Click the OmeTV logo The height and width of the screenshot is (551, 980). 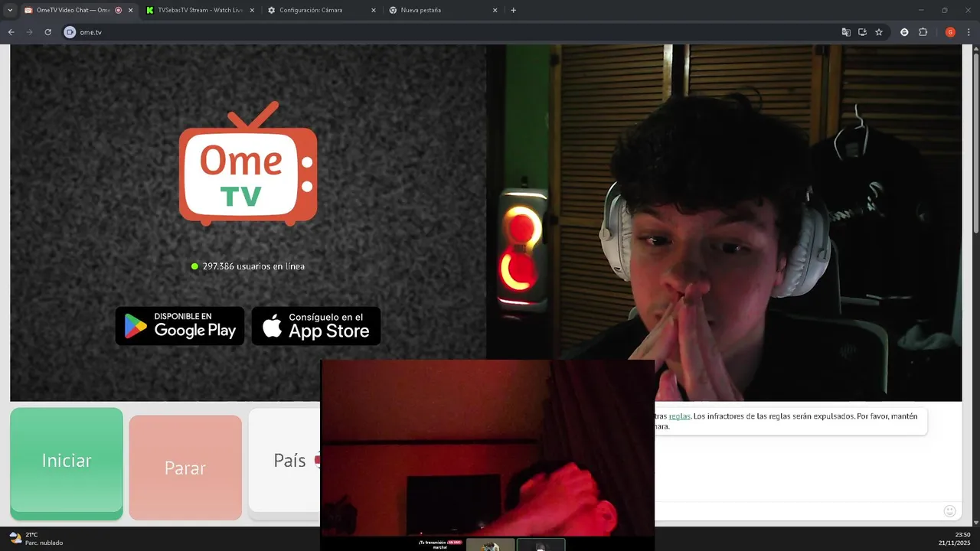point(248,164)
